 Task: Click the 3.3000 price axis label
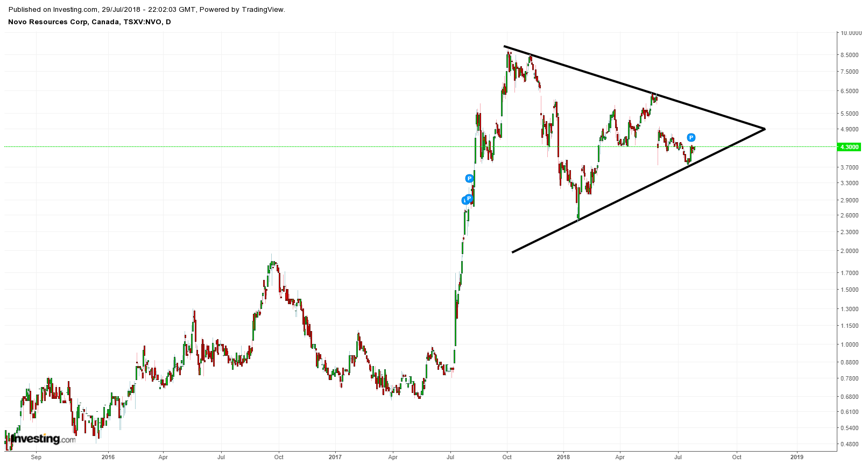point(849,183)
